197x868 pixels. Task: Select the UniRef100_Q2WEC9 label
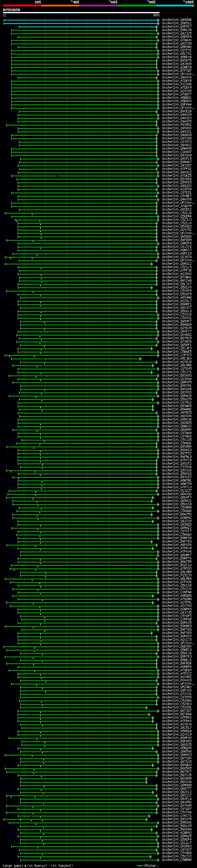[177, 67]
